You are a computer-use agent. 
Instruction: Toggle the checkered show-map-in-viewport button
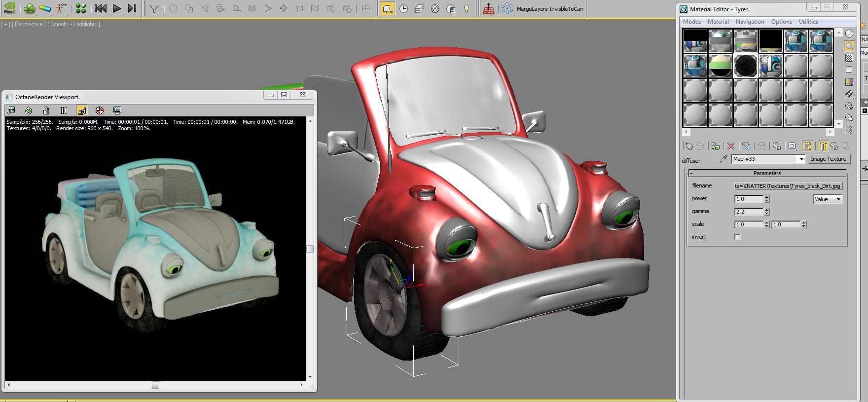pyautogui.click(x=807, y=146)
